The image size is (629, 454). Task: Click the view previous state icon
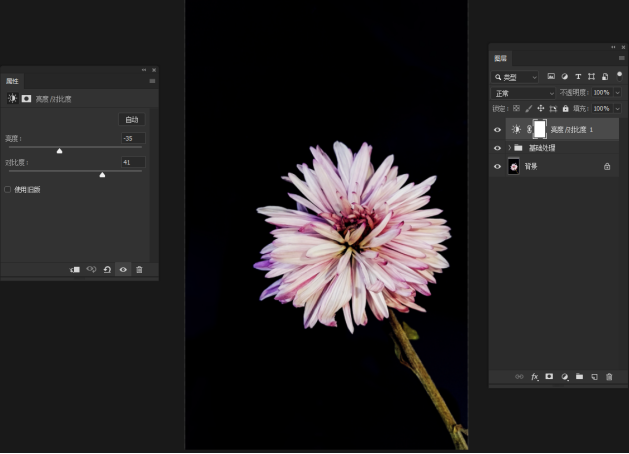coord(91,270)
